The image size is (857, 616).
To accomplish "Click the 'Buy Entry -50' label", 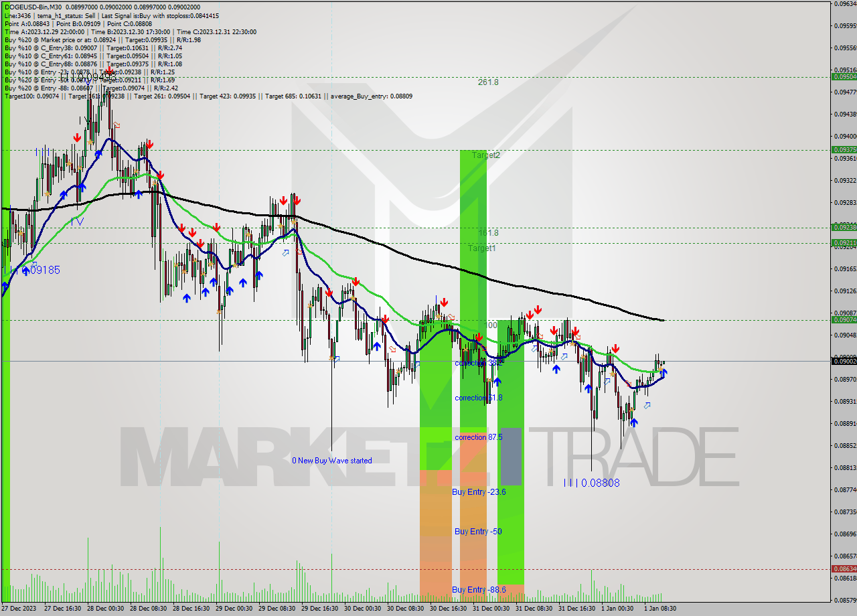I will pyautogui.click(x=478, y=531).
